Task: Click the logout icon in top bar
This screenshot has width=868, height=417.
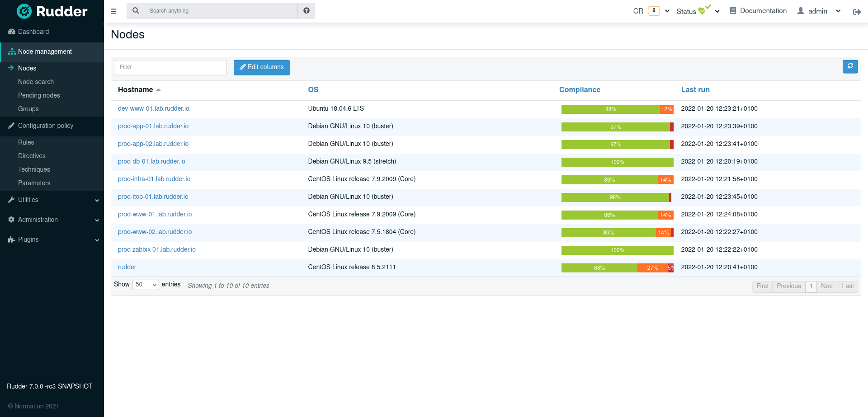Action: (857, 12)
